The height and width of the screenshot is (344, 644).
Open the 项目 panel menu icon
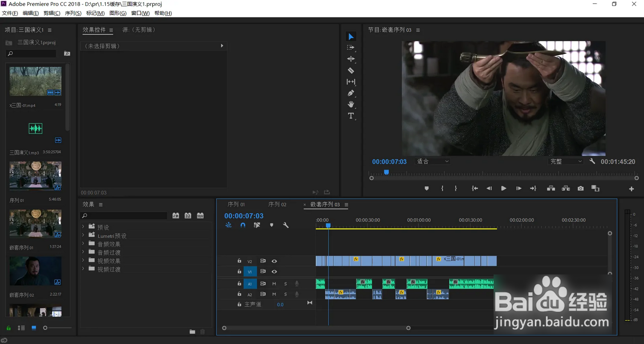coord(50,30)
